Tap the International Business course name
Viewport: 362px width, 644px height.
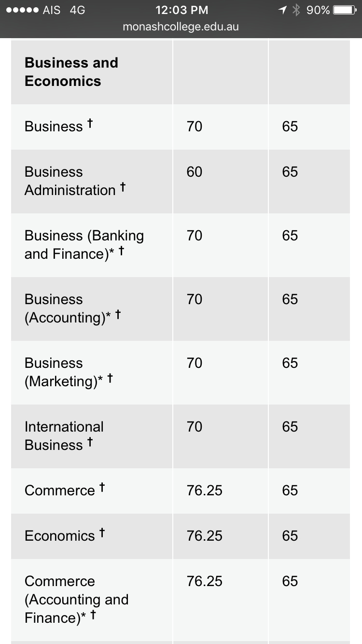[64, 435]
